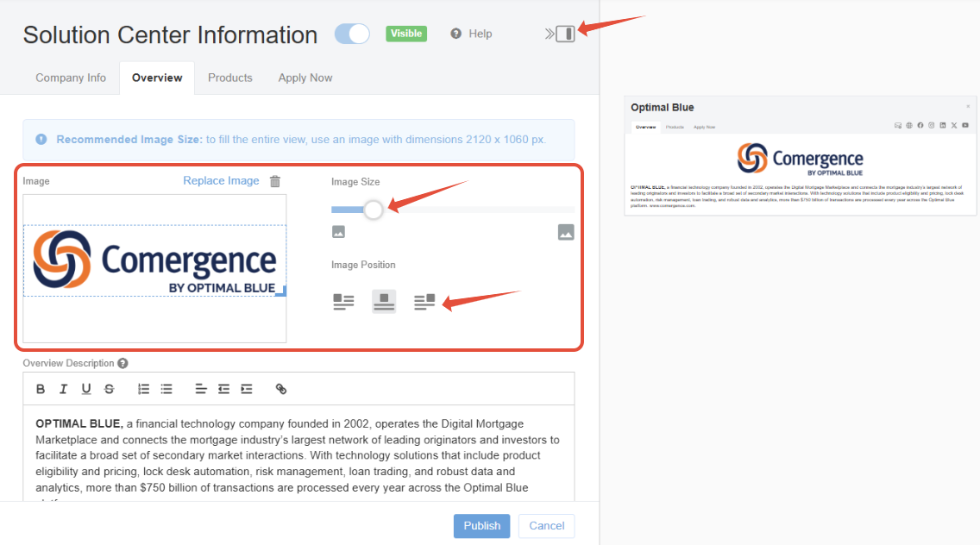Apply strikethrough formatting in description editor

click(110, 389)
